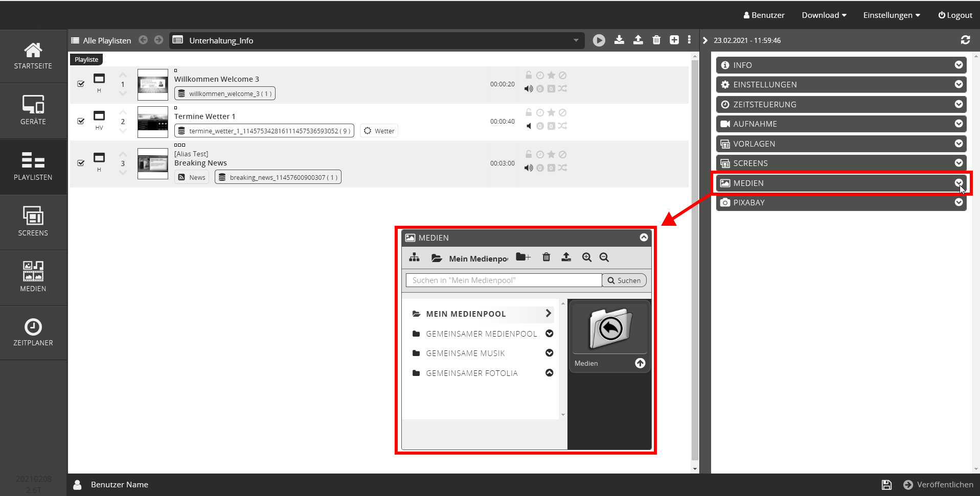Delete playlist using top trash icon
Image resolution: width=980 pixels, height=496 pixels.
656,40
